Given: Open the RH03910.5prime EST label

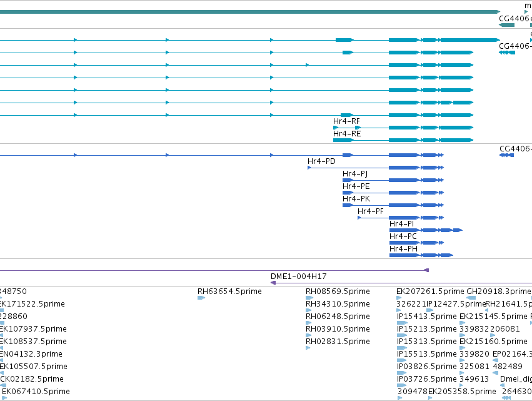Looking at the screenshot, I should [338, 329].
